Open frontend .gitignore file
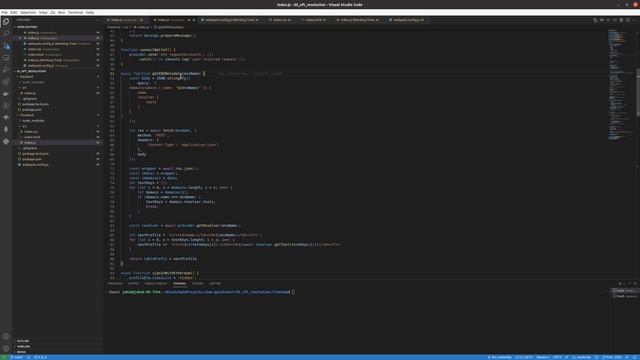 point(29,148)
